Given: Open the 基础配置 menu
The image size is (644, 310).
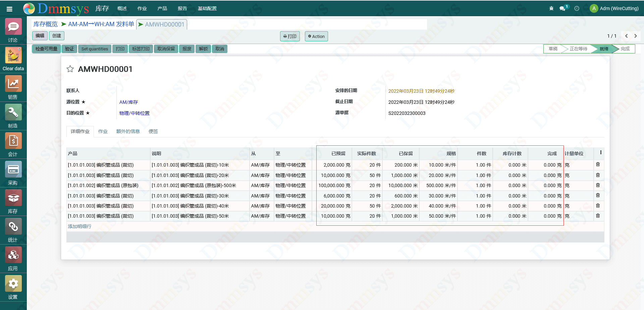Looking at the screenshot, I should [207, 8].
